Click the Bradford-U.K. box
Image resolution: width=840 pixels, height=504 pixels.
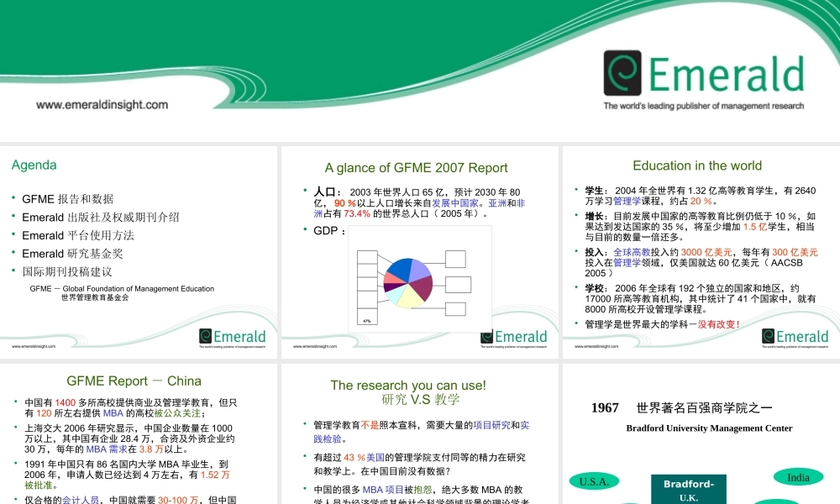[689, 489]
